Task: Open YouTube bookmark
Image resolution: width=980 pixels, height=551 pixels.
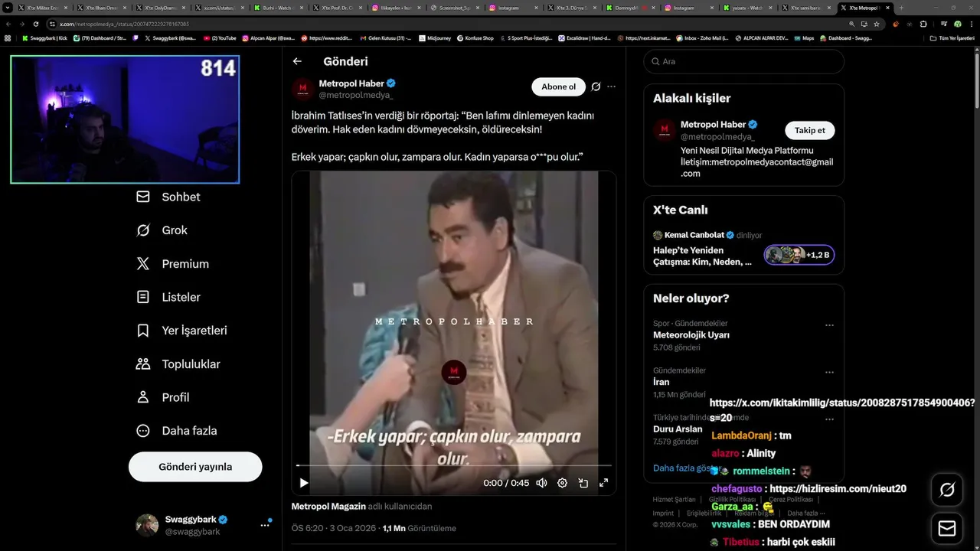Action: click(220, 37)
